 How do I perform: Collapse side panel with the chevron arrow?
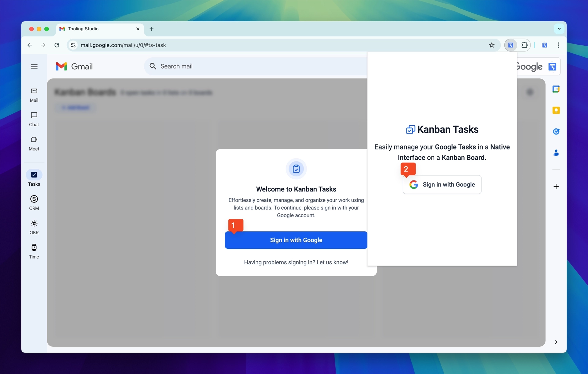pyautogui.click(x=556, y=342)
